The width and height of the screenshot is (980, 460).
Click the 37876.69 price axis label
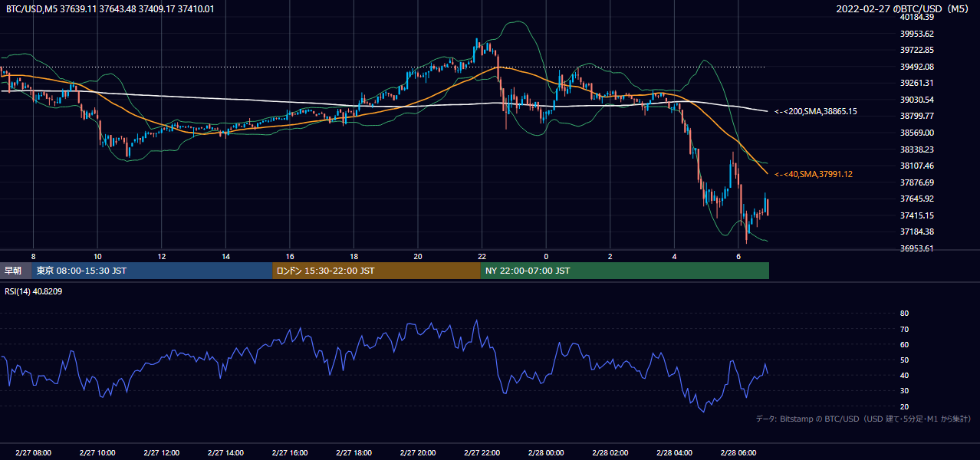click(916, 182)
